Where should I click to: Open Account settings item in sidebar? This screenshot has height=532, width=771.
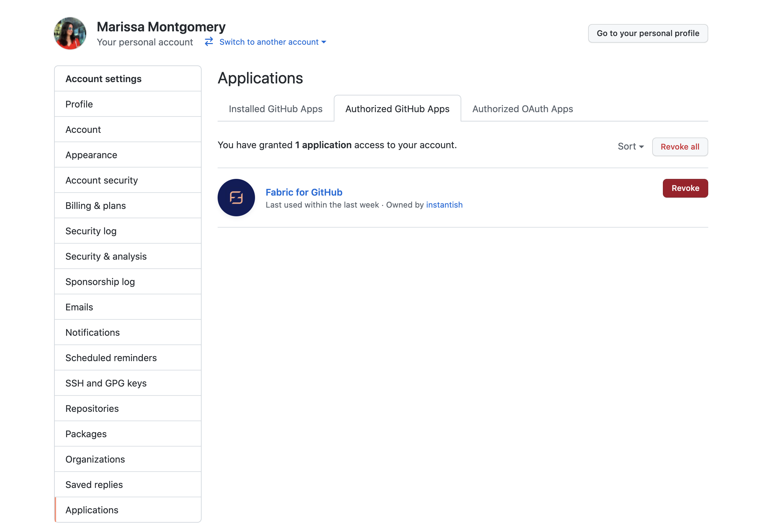click(x=128, y=129)
